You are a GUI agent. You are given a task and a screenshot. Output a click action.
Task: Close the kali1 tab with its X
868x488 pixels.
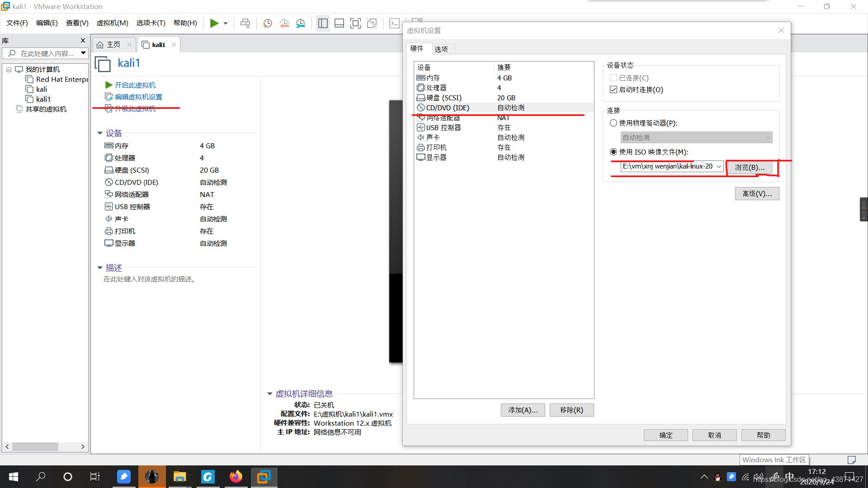click(174, 45)
